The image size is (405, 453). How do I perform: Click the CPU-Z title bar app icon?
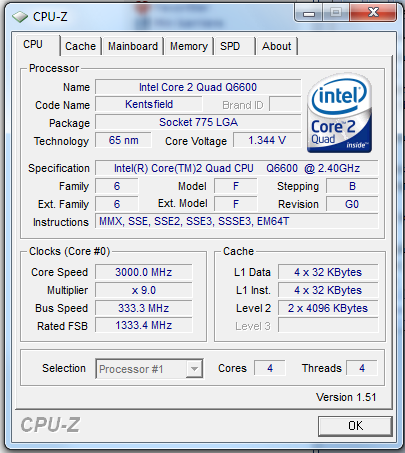(x=20, y=17)
